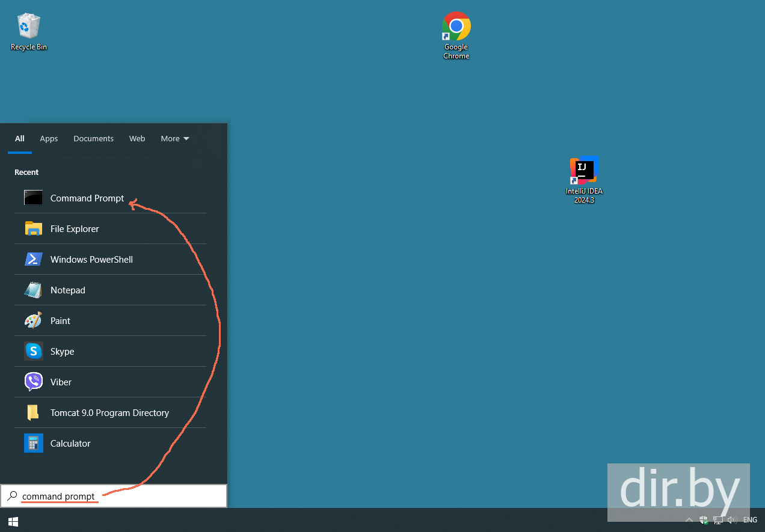Select the Recycle Bin desktop icon

[x=29, y=32]
